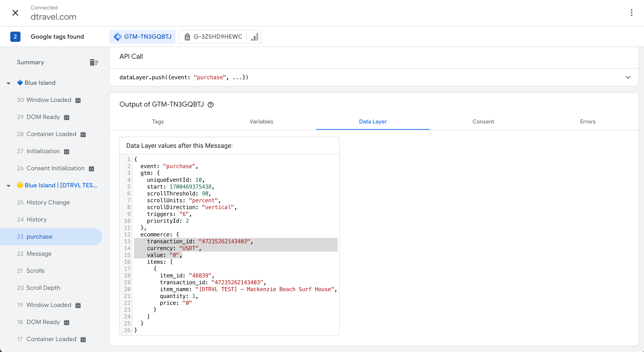Screen dimensions: 644x352
Task: Switch to the Tags tab
Action: [158, 122]
